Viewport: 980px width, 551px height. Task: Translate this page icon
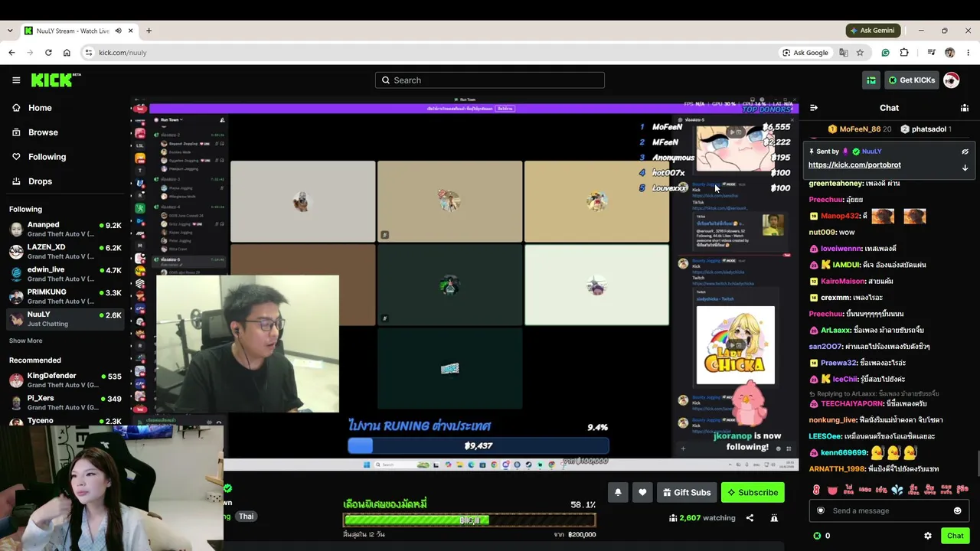[843, 53]
